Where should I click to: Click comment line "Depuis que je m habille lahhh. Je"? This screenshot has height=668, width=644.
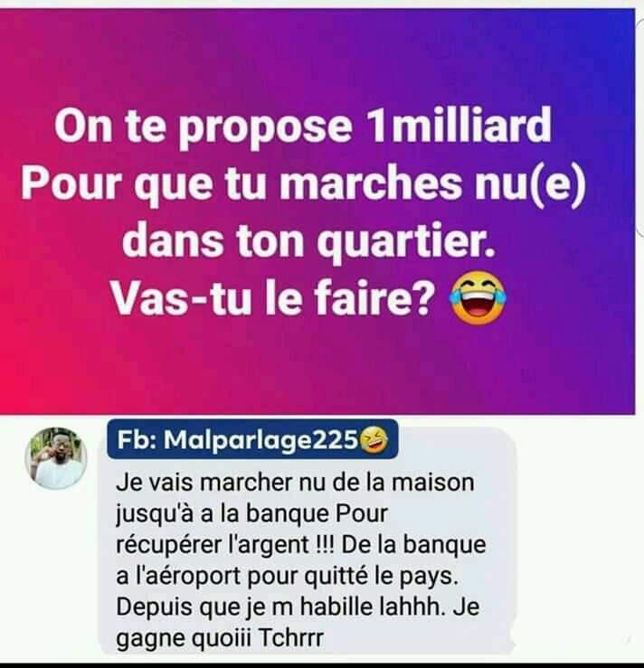pyautogui.click(x=298, y=607)
